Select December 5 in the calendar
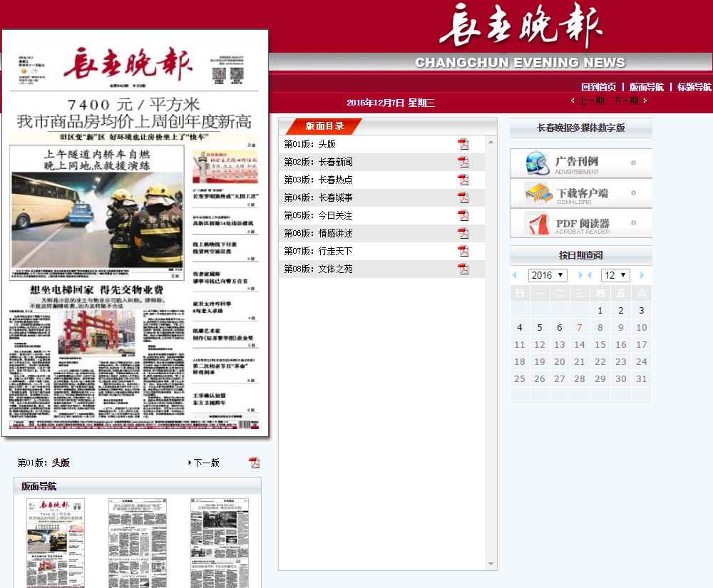This screenshot has height=588, width=713. pyautogui.click(x=540, y=328)
